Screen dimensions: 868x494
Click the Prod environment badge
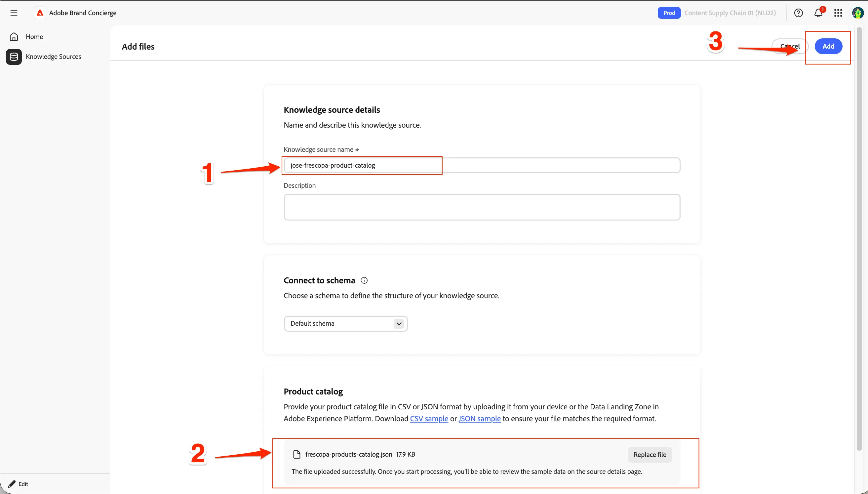[x=669, y=13]
